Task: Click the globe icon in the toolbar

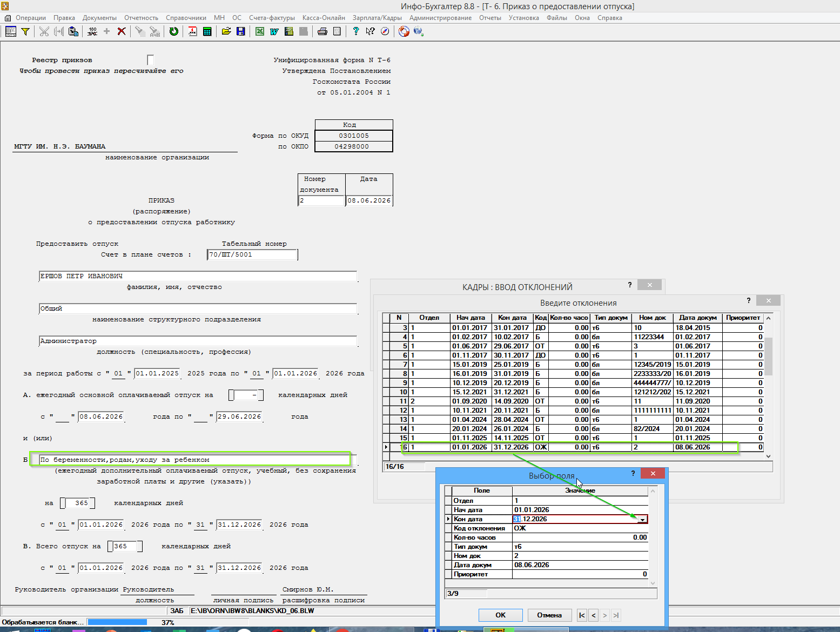Action: pos(418,31)
